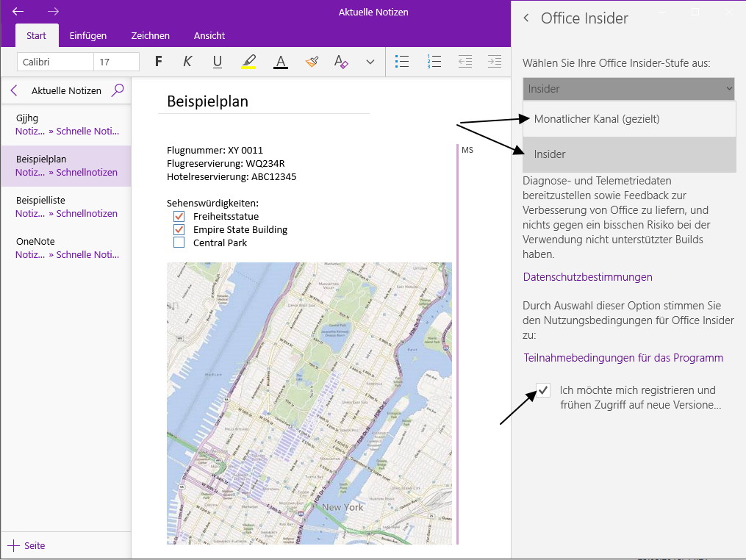Open the Einfügen tab
Viewport: 746px width, 560px height.
(88, 36)
